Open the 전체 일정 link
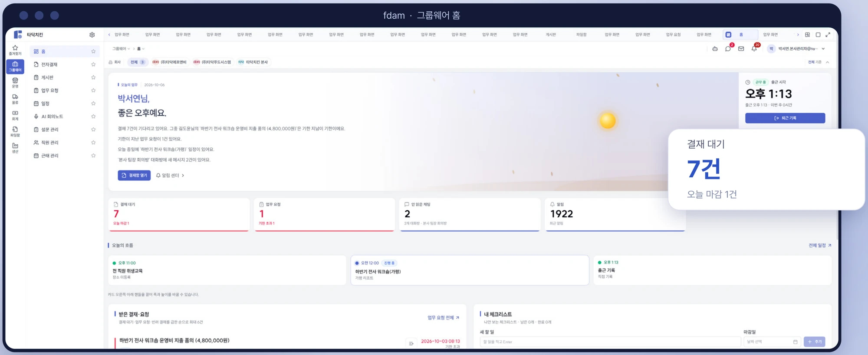Viewport: 868px width, 355px height. tap(819, 245)
